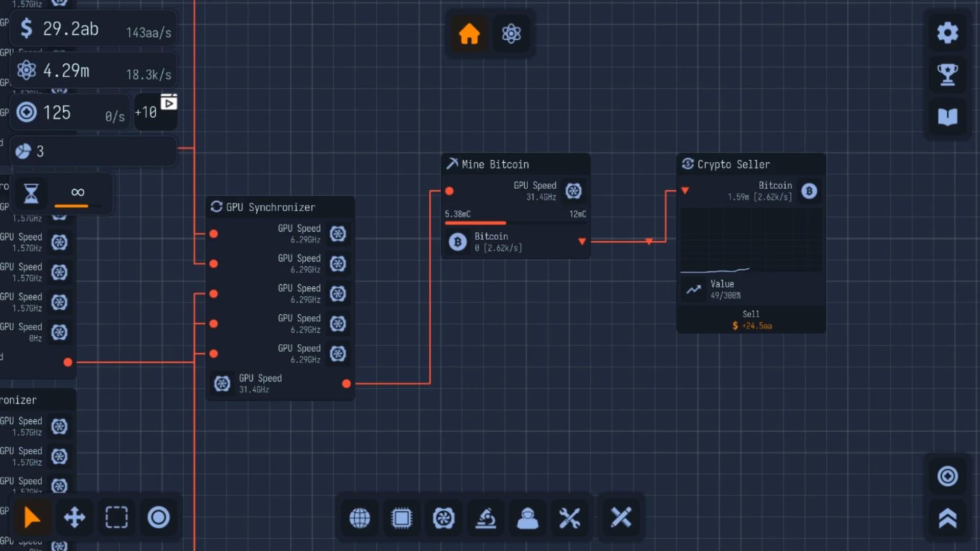980x551 pixels.
Task: Click the Mine Bitcoin temperature progress bar
Action: pos(516,223)
